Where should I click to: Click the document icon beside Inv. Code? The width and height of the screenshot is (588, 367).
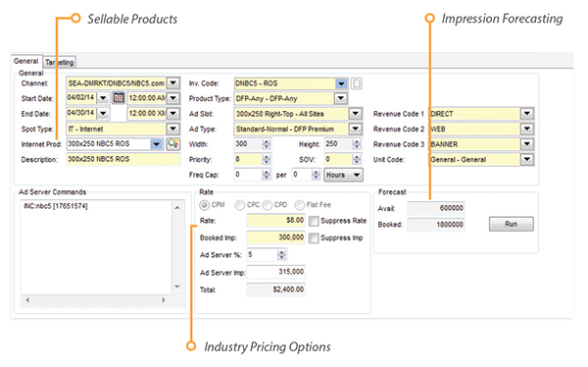357,83
